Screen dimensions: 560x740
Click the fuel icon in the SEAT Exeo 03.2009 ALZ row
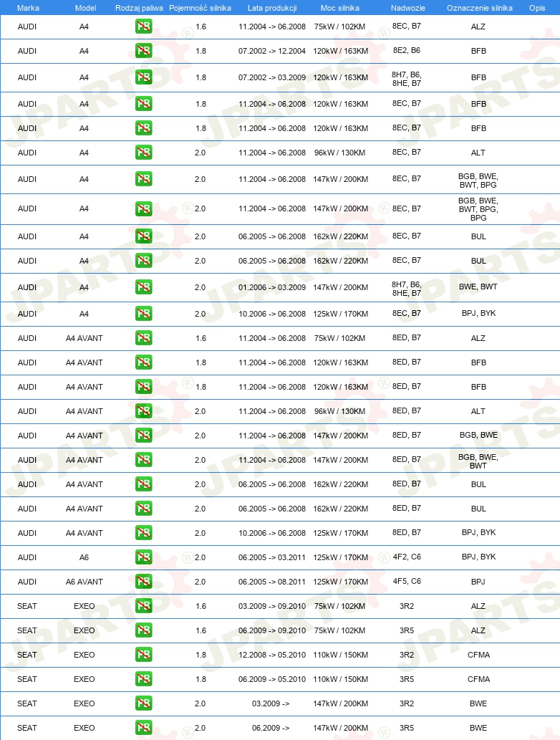[143, 606]
